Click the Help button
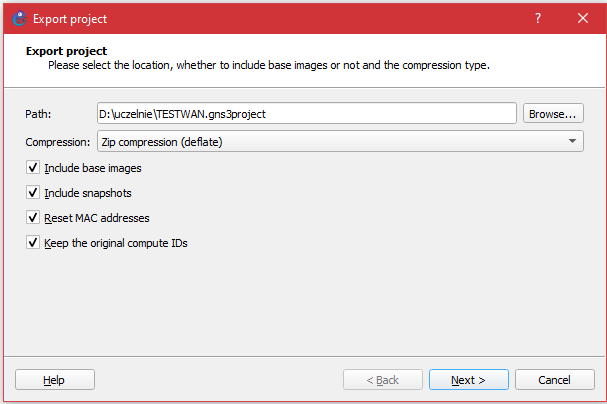The height and width of the screenshot is (404, 607). pyautogui.click(x=54, y=380)
